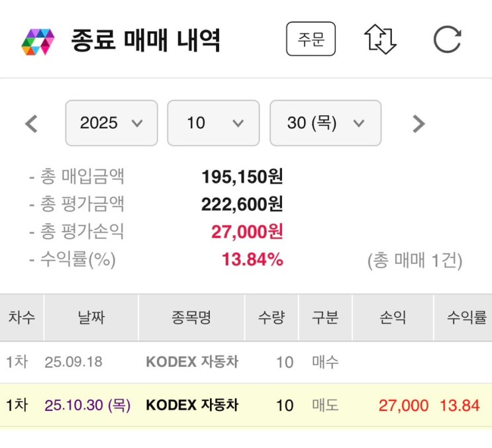Click the 종료 매매 내역 page title
492x448 pixels.
(x=146, y=41)
